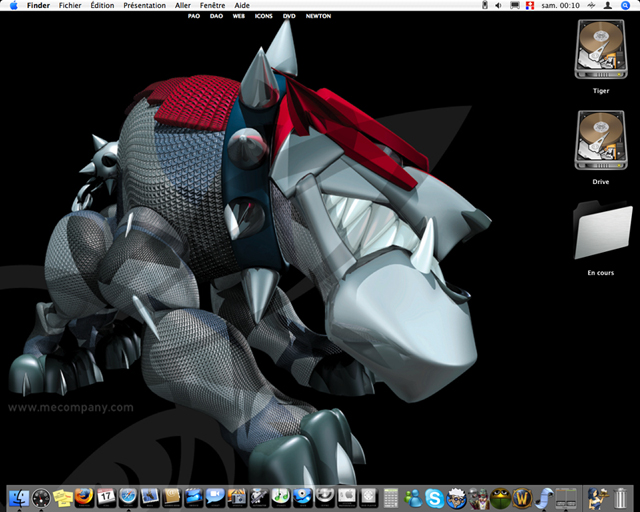The width and height of the screenshot is (640, 512).
Task: Launch iChat speech bubble camera icon
Action: click(216, 498)
